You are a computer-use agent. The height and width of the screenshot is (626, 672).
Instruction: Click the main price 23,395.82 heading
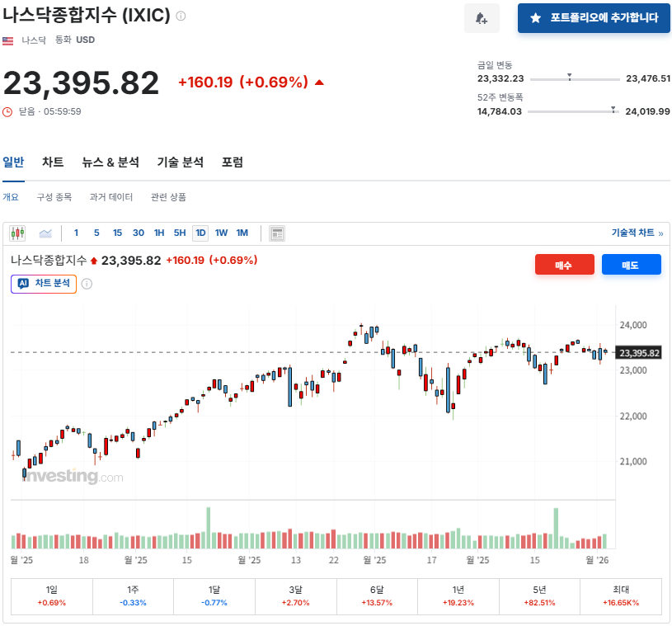coord(81,82)
